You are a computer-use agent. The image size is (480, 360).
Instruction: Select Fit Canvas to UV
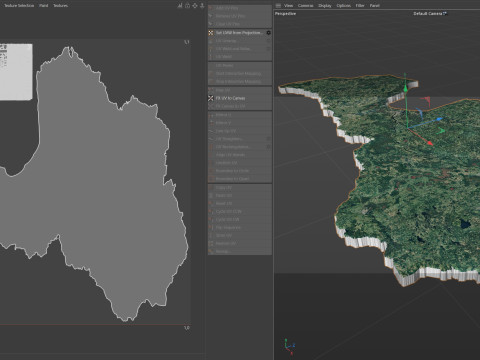[x=240, y=106]
